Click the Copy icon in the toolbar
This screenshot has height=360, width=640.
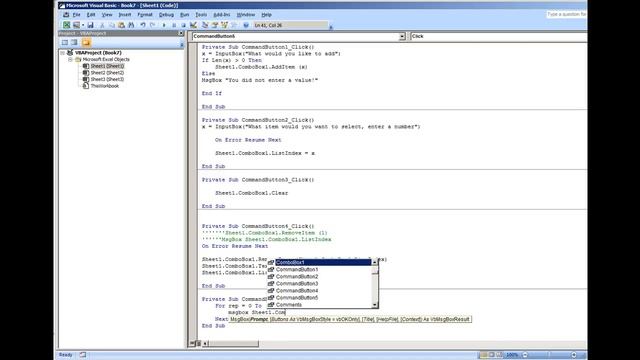(111, 25)
